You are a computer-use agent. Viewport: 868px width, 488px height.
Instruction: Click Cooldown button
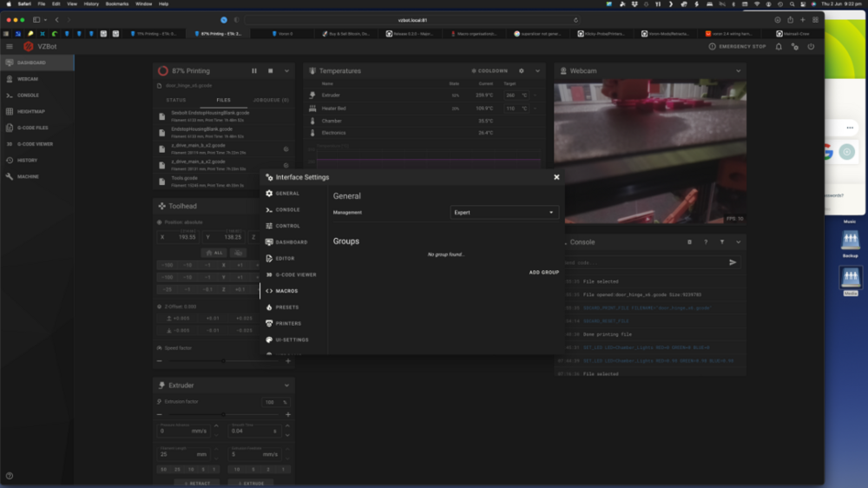coord(490,71)
